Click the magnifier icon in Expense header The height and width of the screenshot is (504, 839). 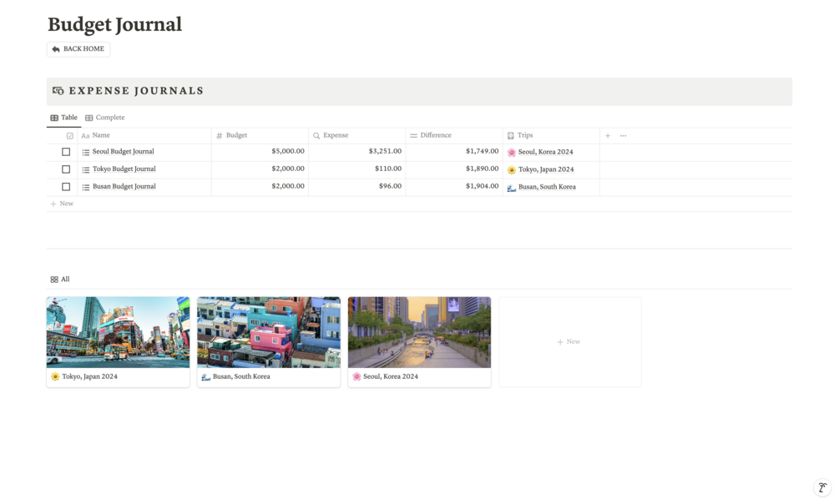[316, 136]
